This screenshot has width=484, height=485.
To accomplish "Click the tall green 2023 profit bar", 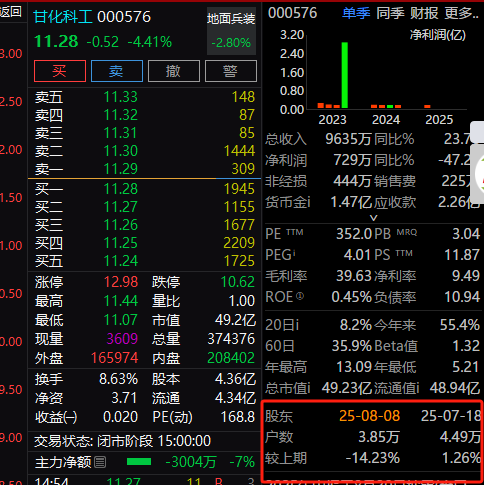I will pos(345,75).
